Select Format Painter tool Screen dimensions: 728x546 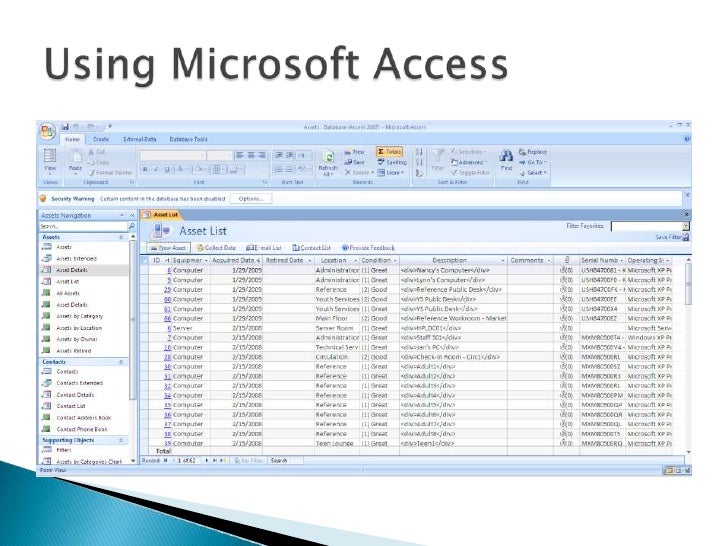[110, 173]
